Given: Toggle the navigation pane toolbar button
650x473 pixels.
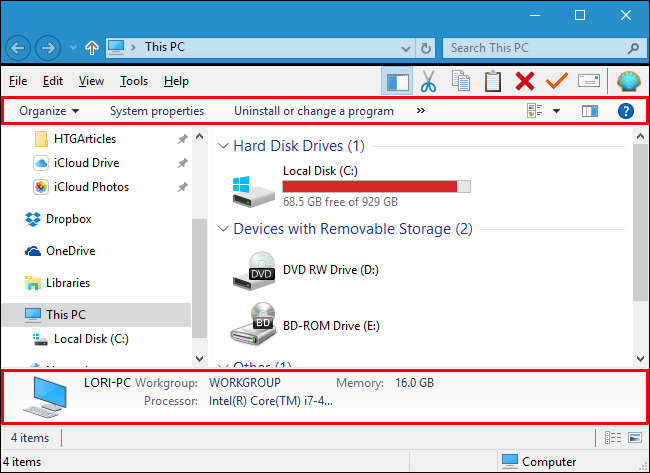Looking at the screenshot, I should click(x=397, y=81).
